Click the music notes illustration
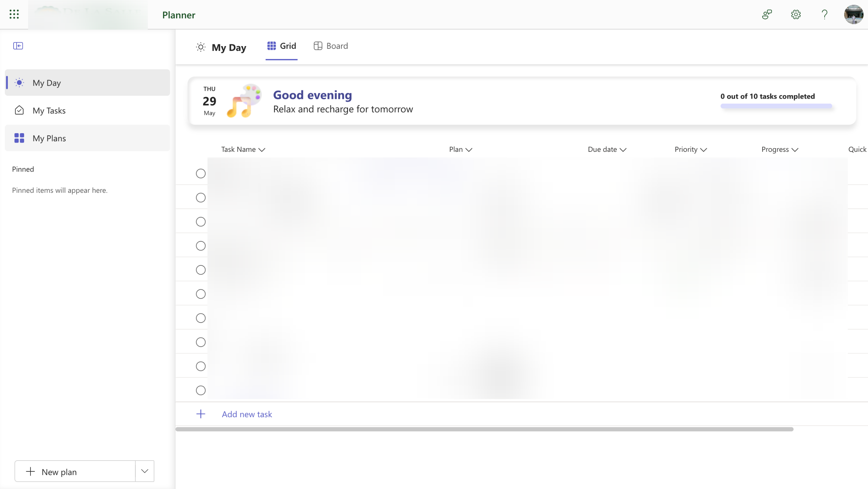868x489 pixels. [x=244, y=101]
